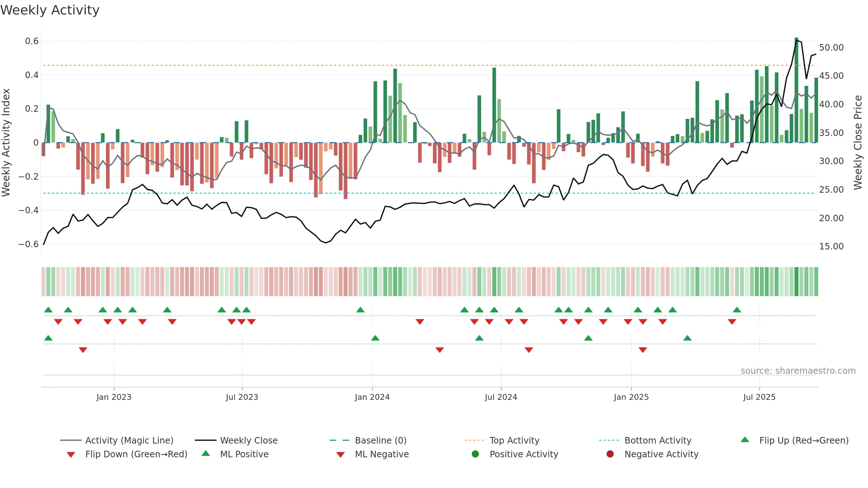Click the rightmost red Flip Down triangle marker
This screenshot has width=868, height=488.
[x=732, y=322]
